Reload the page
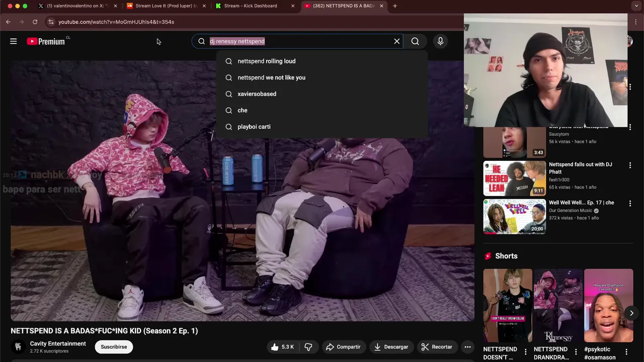The height and width of the screenshot is (362, 644). (35, 22)
